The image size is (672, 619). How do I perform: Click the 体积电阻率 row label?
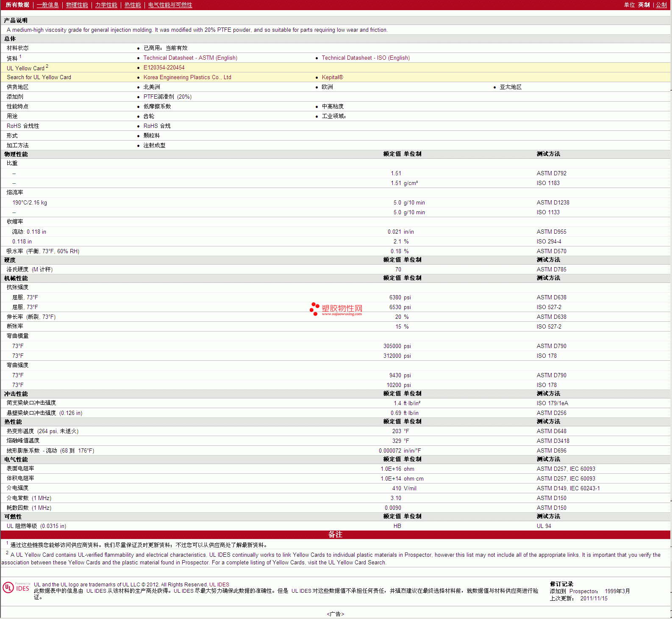[x=20, y=478]
